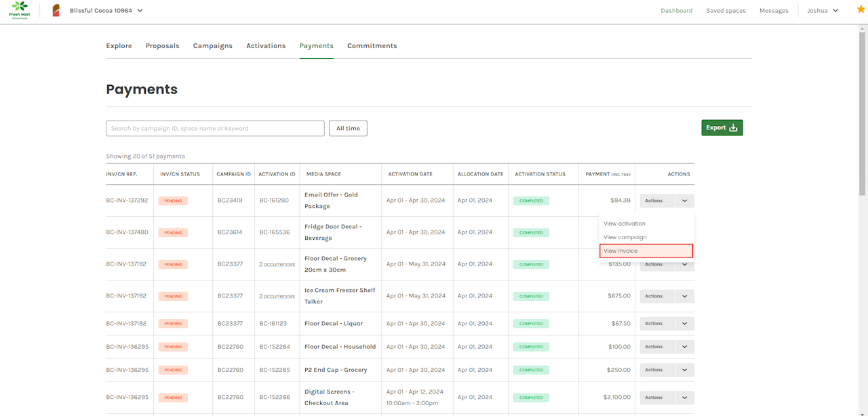Click the gold star icon
This screenshot has width=868, height=416.
tap(861, 9)
